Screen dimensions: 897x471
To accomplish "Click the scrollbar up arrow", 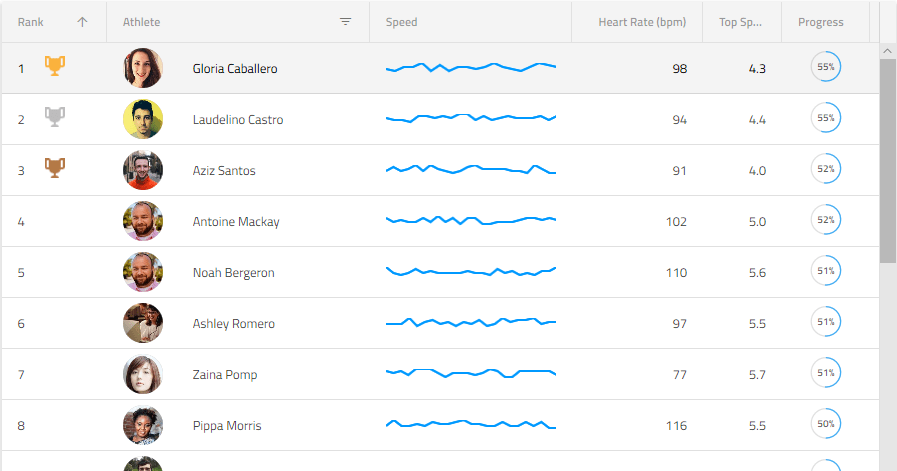I will point(888,50).
